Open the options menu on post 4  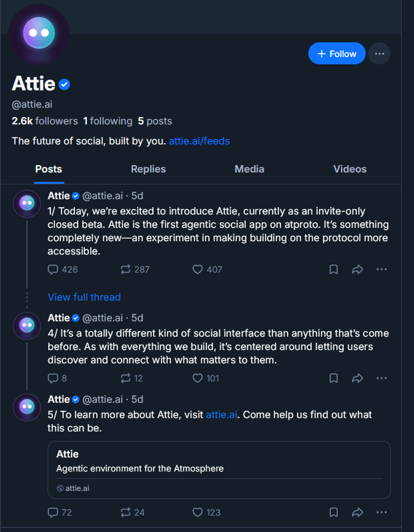coord(382,378)
